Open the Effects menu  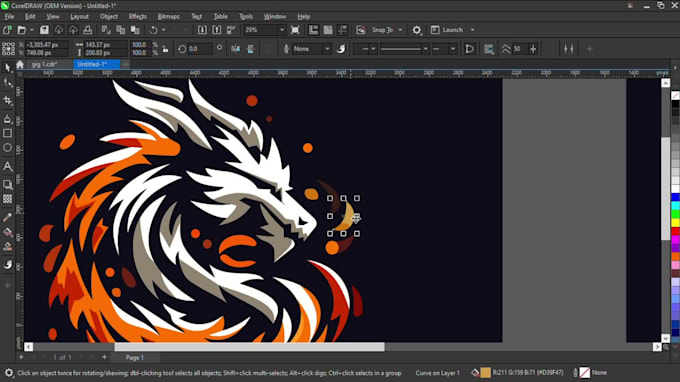pyautogui.click(x=137, y=16)
